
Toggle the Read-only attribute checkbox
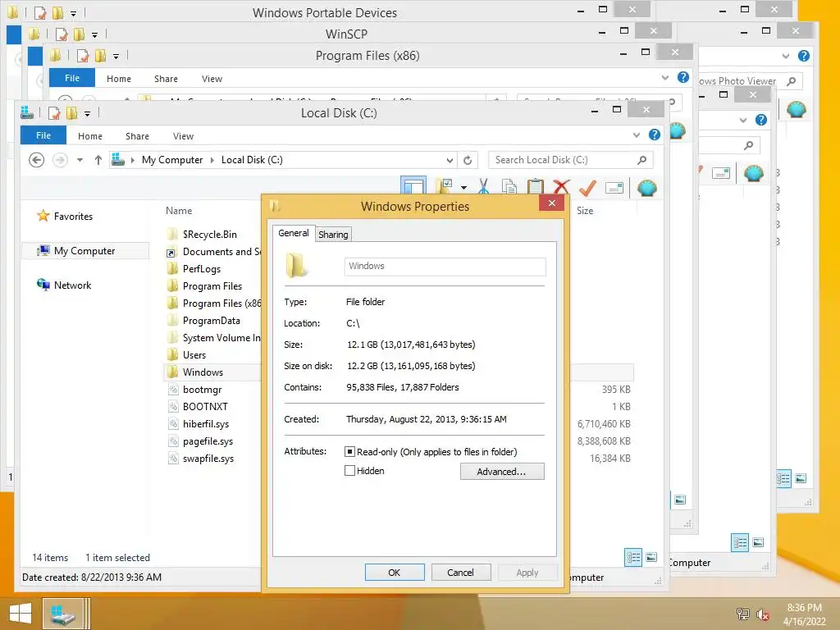coord(349,452)
